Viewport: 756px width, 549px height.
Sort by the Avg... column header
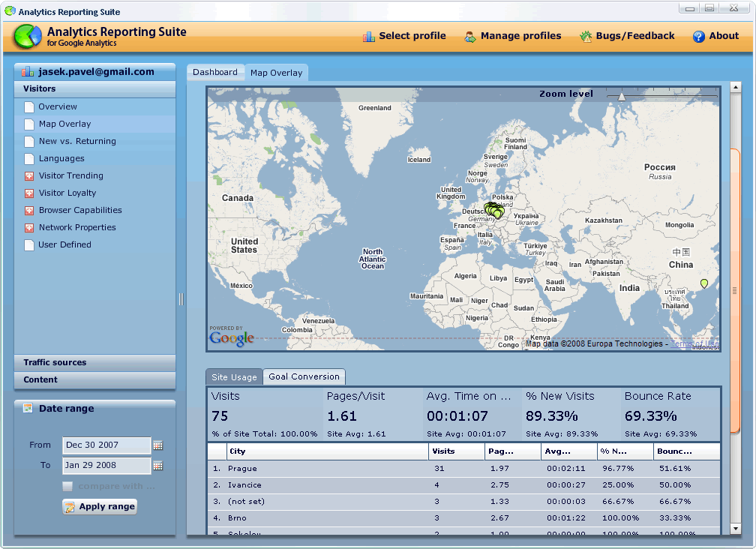(x=569, y=451)
